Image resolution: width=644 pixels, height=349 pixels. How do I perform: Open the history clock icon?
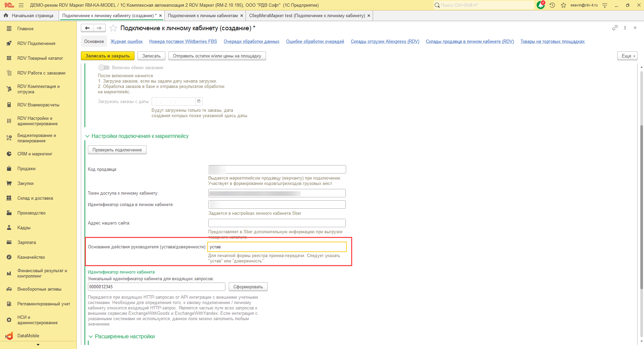point(552,5)
